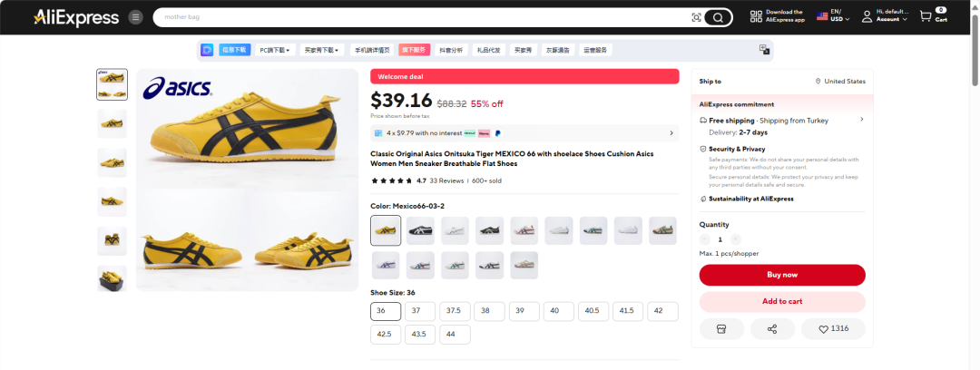
Task: Add to wishlist with heart icon
Action: coord(833,329)
